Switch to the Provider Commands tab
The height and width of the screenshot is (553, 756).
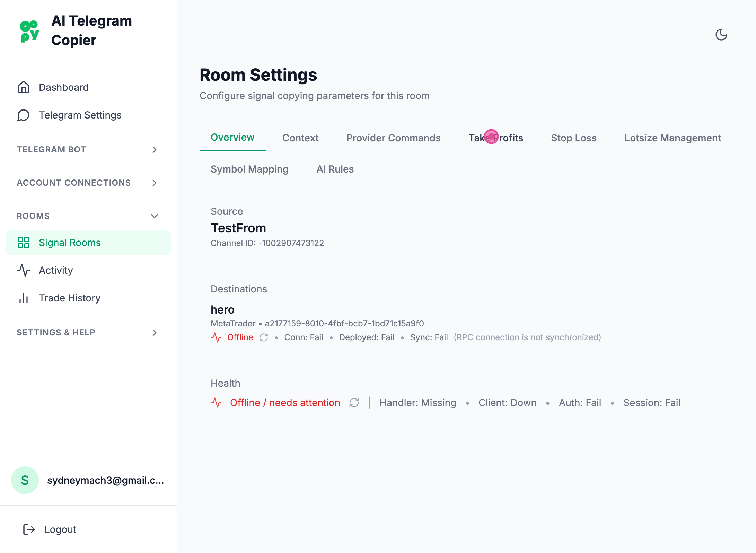click(x=393, y=138)
